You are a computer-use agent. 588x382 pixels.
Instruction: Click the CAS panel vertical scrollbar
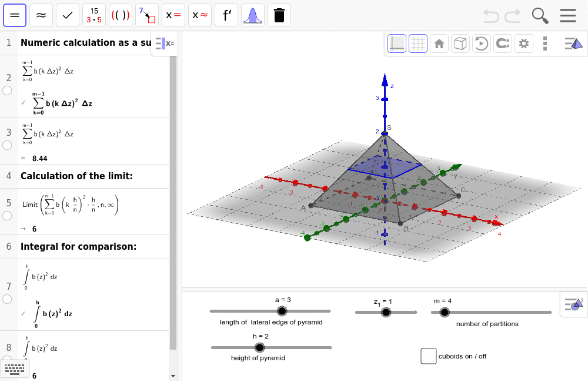[173, 202]
